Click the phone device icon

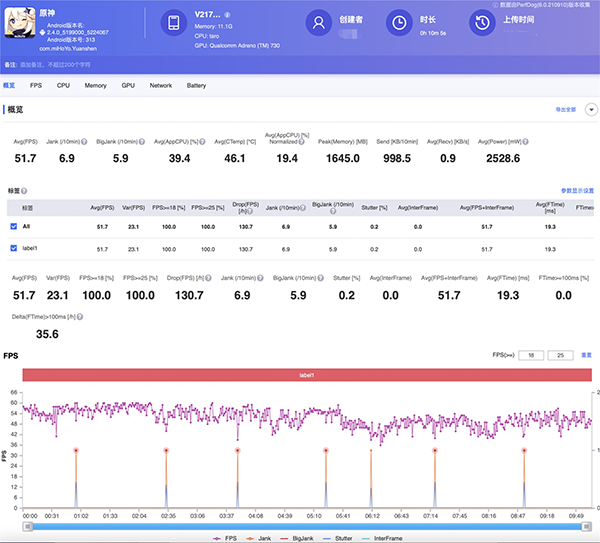[x=173, y=23]
